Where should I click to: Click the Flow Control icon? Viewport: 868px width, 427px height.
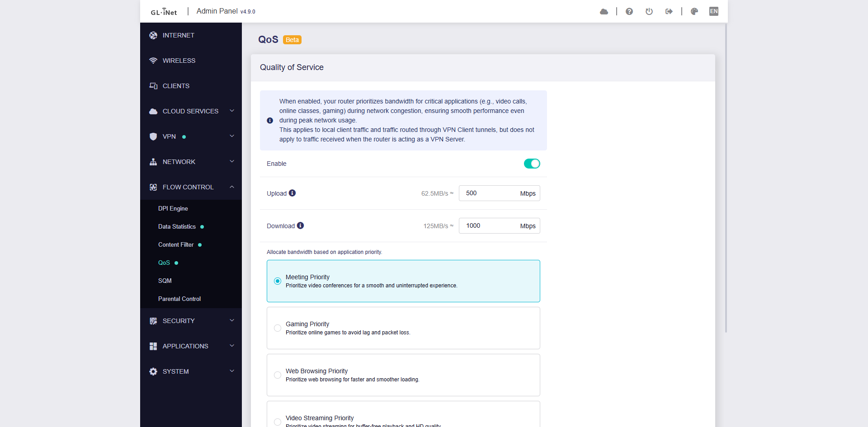pyautogui.click(x=153, y=187)
